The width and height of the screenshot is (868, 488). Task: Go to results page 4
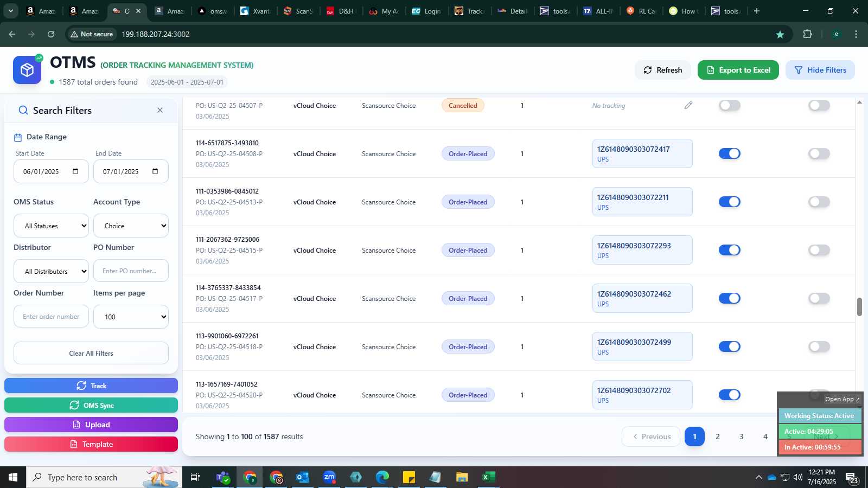click(765, 436)
